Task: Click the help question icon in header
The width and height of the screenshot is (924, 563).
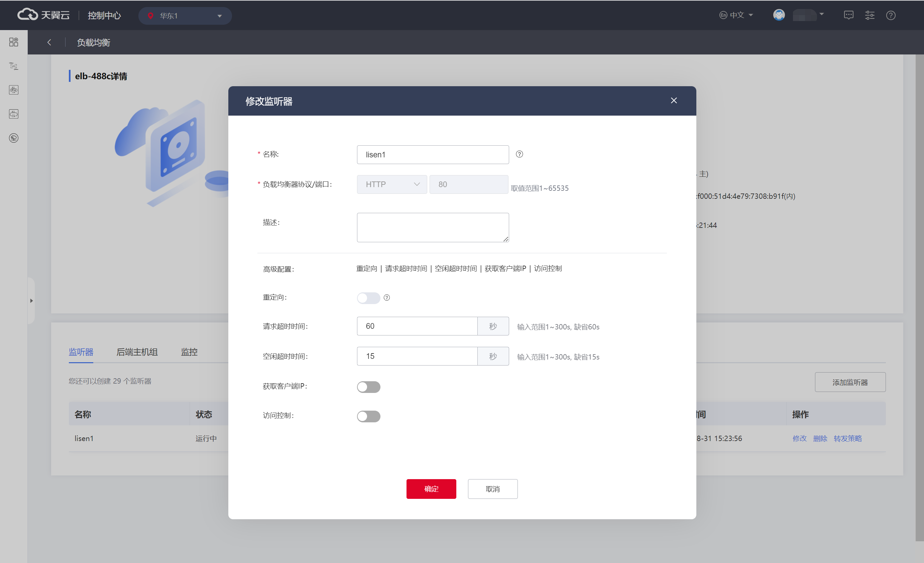Action: point(891,15)
